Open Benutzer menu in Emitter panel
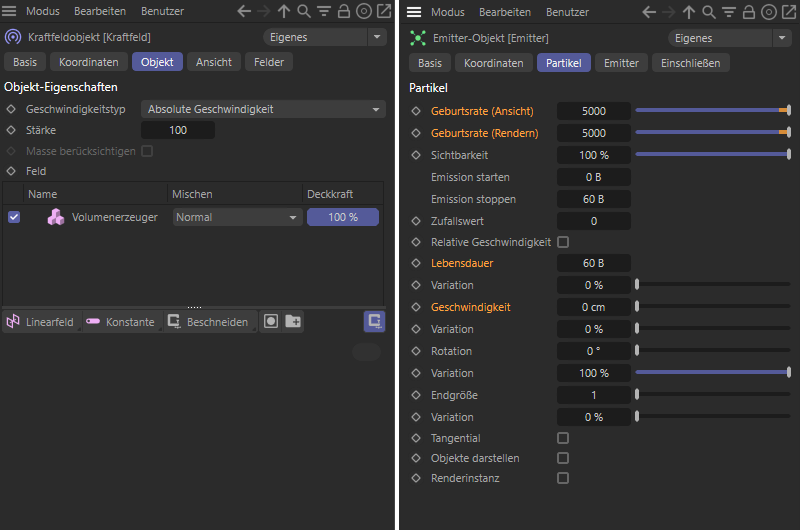Viewport: 800px width, 530px height. coord(567,12)
